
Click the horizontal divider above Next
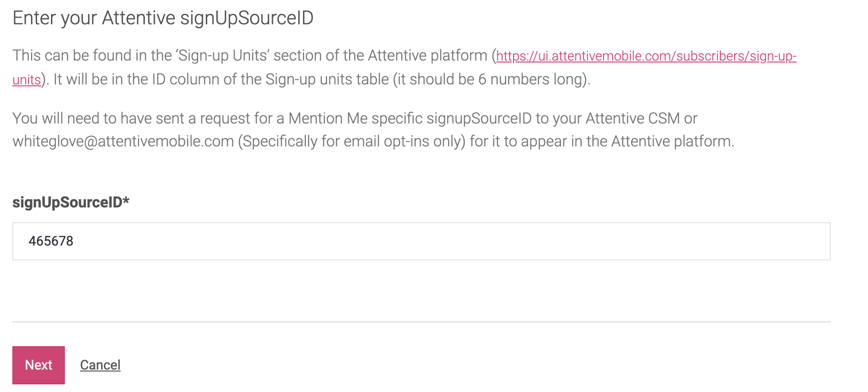click(x=421, y=322)
